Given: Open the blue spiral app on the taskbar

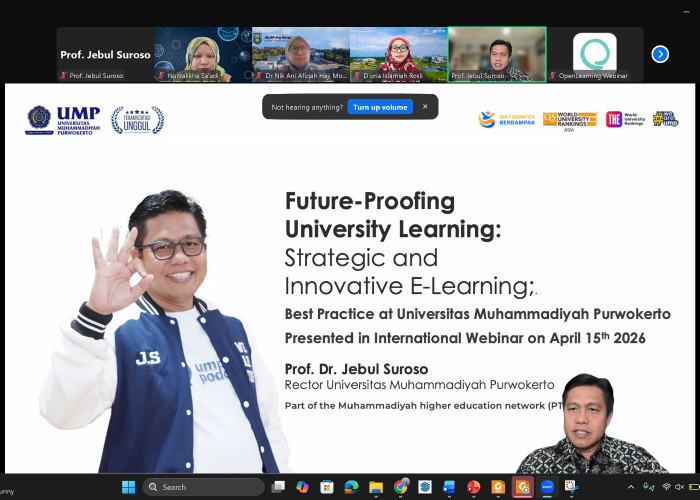Looking at the screenshot, I should (425, 487).
